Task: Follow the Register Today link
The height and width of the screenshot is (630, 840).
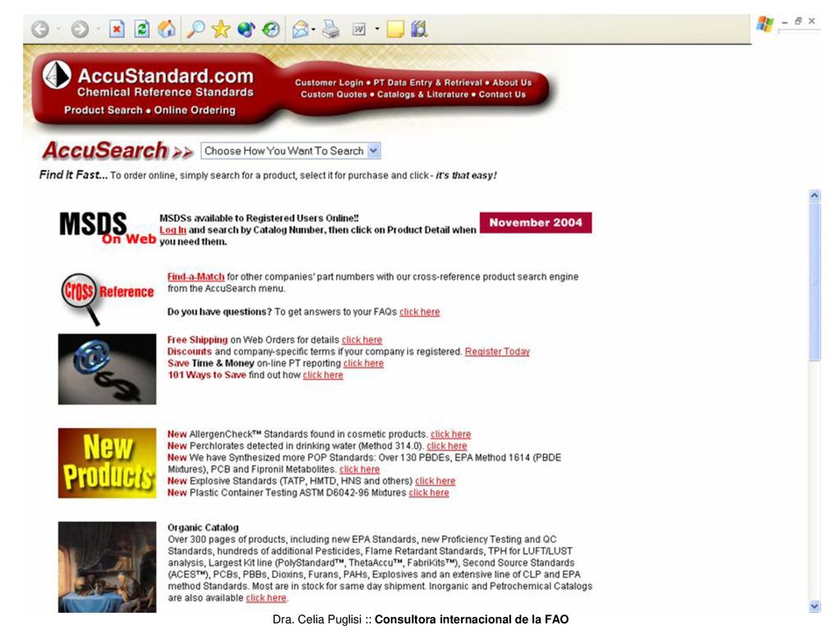Action: [x=497, y=352]
